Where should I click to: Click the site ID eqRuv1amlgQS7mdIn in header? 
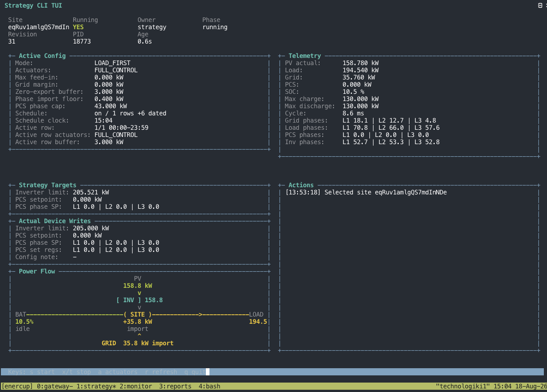click(x=39, y=27)
